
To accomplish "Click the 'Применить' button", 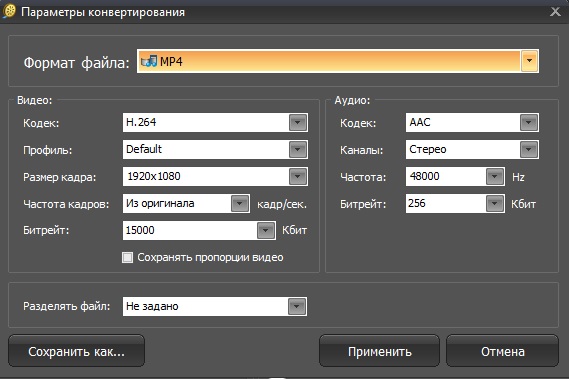I will pos(379,351).
